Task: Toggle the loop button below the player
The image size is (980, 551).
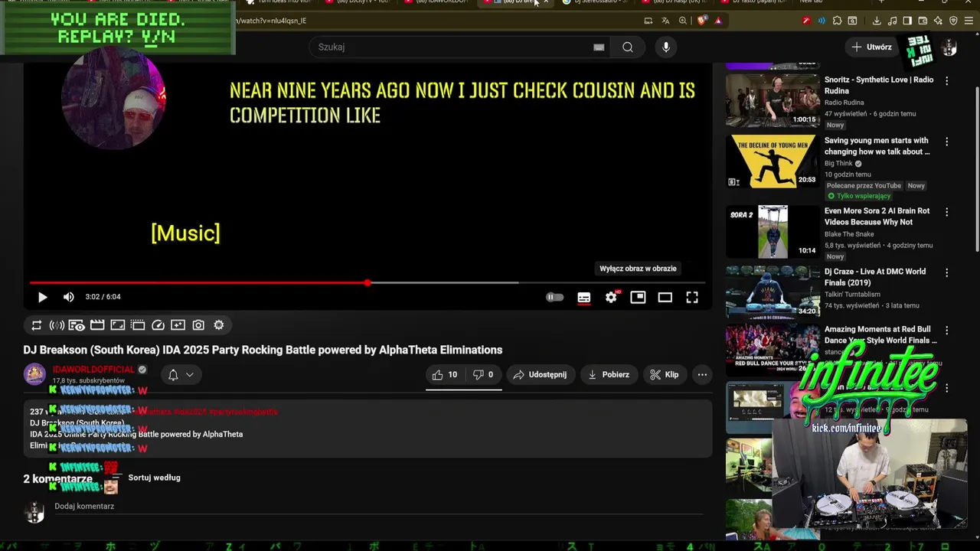Action: [36, 325]
